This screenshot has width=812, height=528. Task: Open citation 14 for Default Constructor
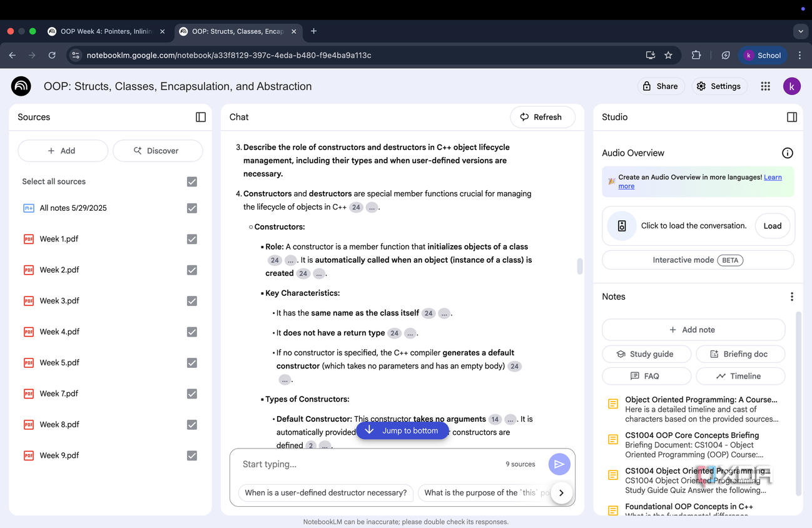pyautogui.click(x=495, y=419)
